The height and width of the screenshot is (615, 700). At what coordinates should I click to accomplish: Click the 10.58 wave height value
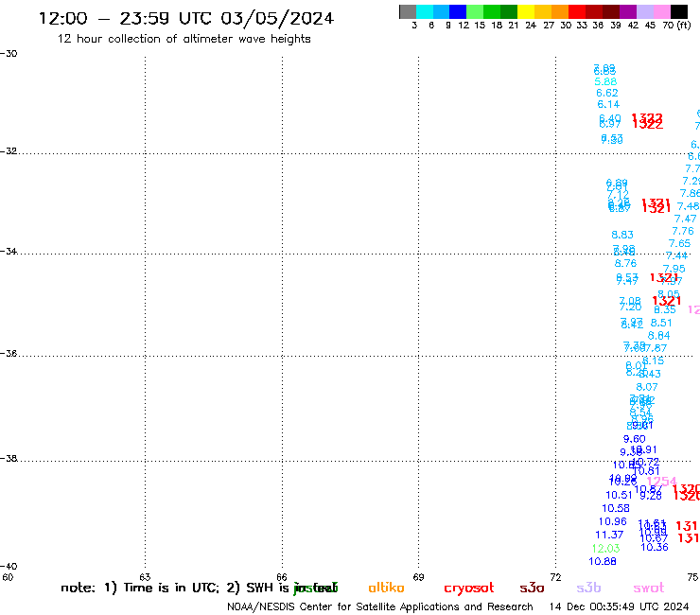(x=616, y=508)
